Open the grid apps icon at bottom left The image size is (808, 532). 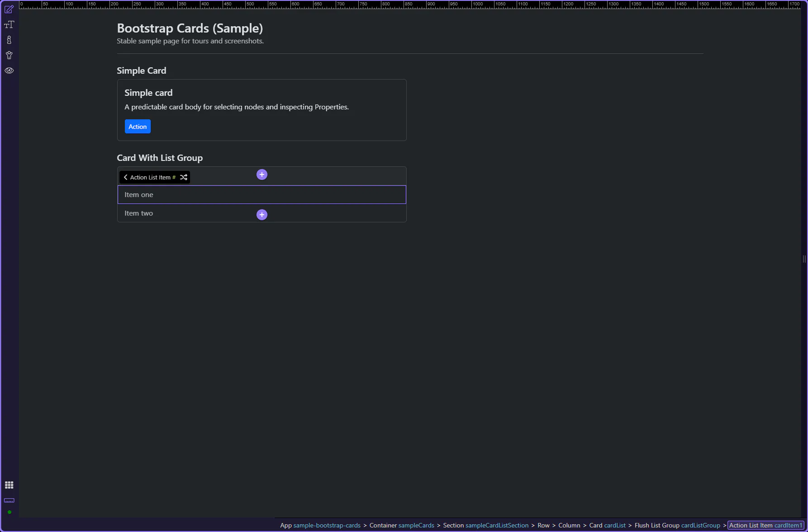pyautogui.click(x=9, y=485)
